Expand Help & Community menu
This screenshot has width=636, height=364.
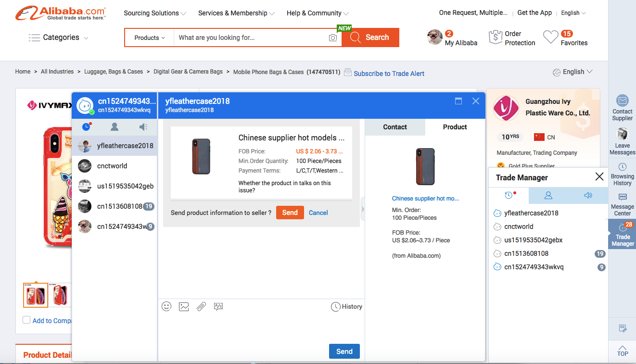318,13
